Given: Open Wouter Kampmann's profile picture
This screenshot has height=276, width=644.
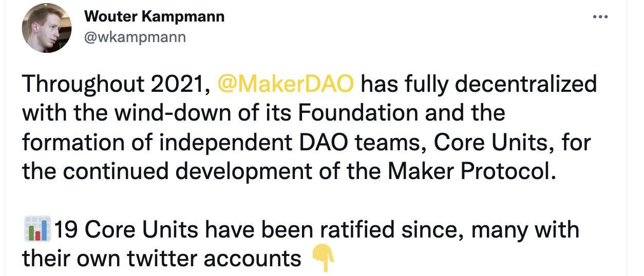Looking at the screenshot, I should [x=46, y=28].
